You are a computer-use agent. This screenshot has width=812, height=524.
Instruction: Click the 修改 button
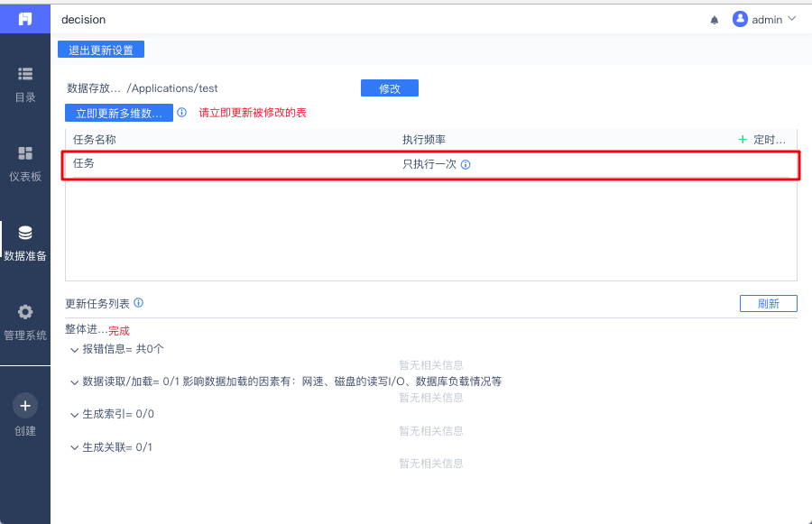tap(390, 88)
